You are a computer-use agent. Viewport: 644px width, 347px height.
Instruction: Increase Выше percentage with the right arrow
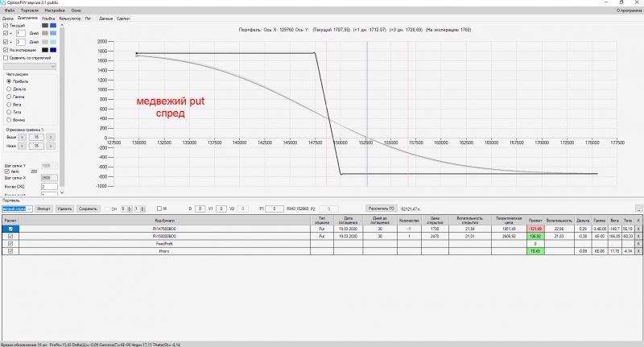click(x=51, y=137)
